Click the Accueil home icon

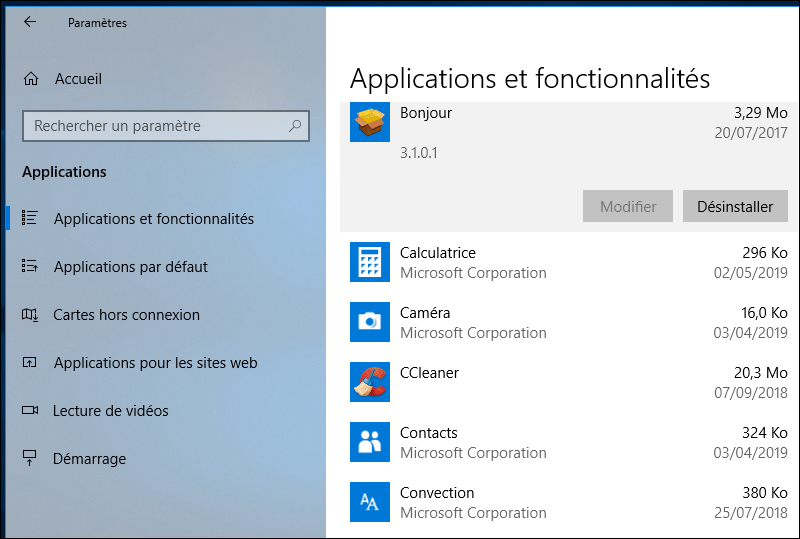tap(31, 79)
